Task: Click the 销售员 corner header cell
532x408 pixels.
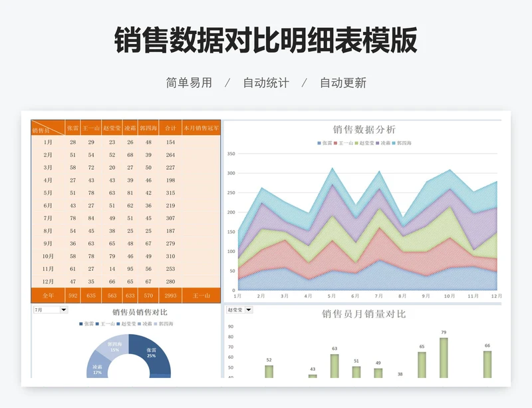Action: coord(48,128)
